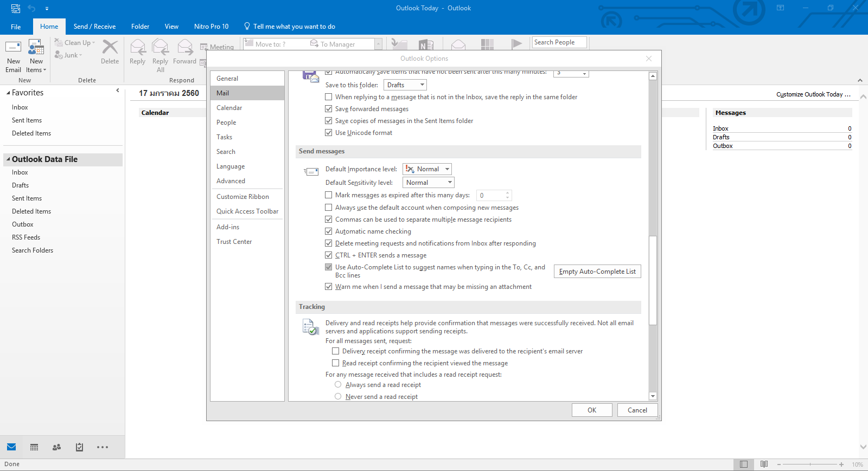
Task: Click the Reply All icon
Action: pos(160,48)
